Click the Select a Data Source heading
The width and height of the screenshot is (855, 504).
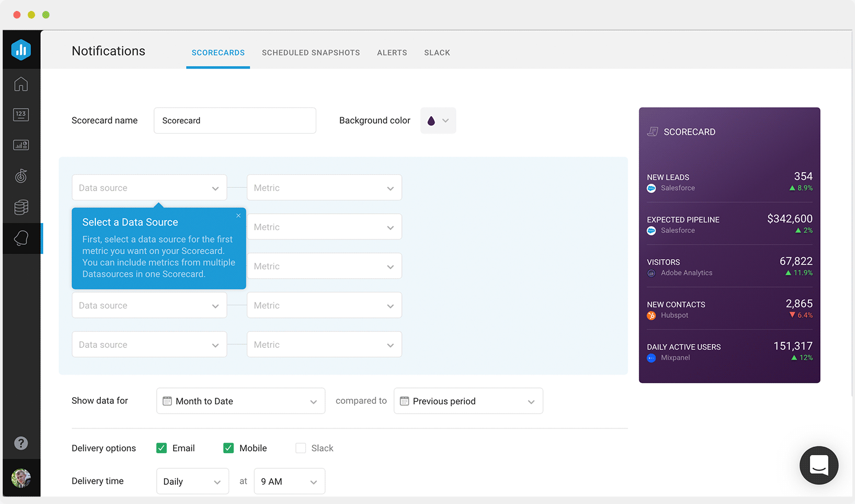tap(130, 222)
